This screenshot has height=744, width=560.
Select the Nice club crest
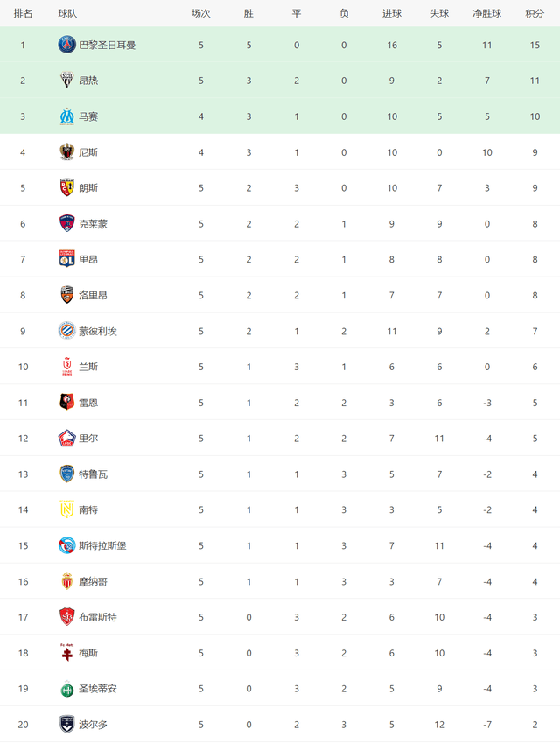tap(66, 151)
